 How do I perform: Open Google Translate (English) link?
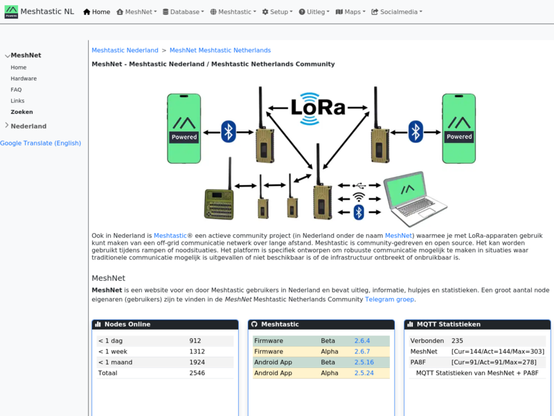click(x=41, y=143)
